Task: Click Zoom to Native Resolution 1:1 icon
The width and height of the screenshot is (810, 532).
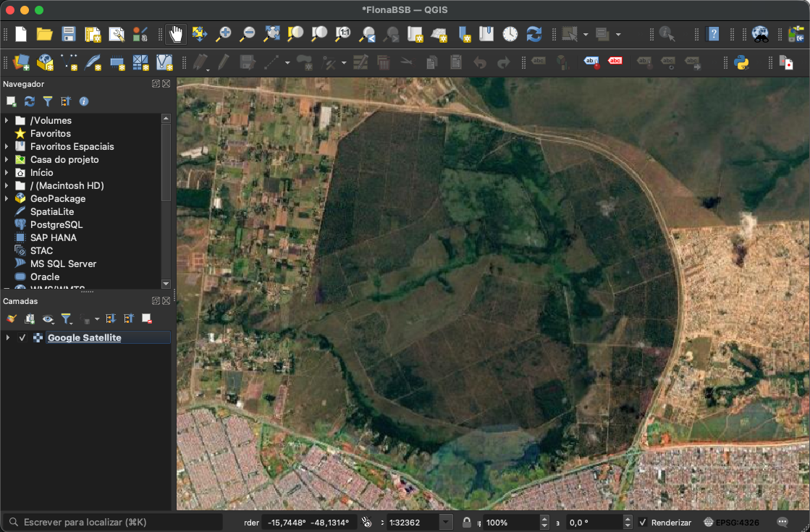Action: (343, 34)
